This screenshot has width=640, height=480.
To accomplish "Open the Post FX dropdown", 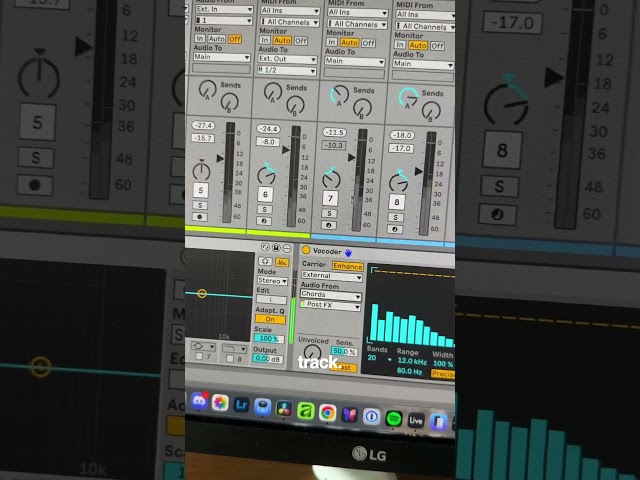I will (330, 305).
